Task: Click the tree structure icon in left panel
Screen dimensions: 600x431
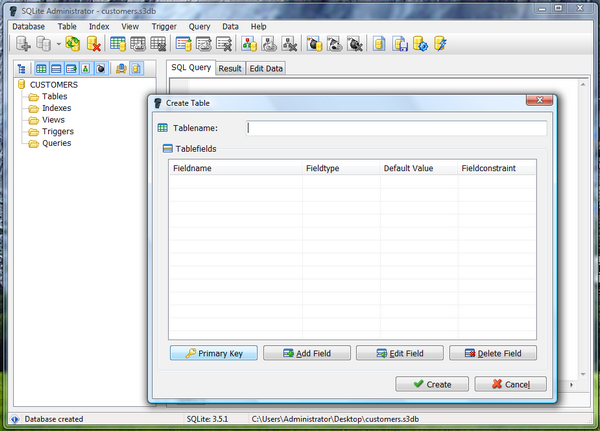Action: [x=22, y=69]
